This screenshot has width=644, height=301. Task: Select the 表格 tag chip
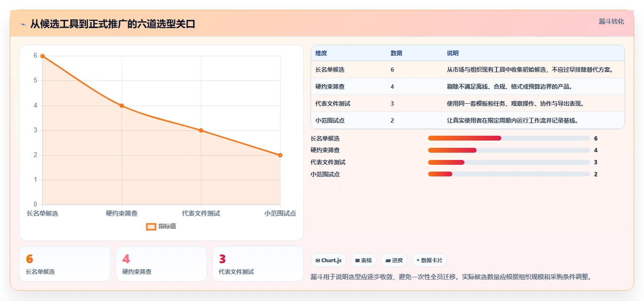(363, 260)
